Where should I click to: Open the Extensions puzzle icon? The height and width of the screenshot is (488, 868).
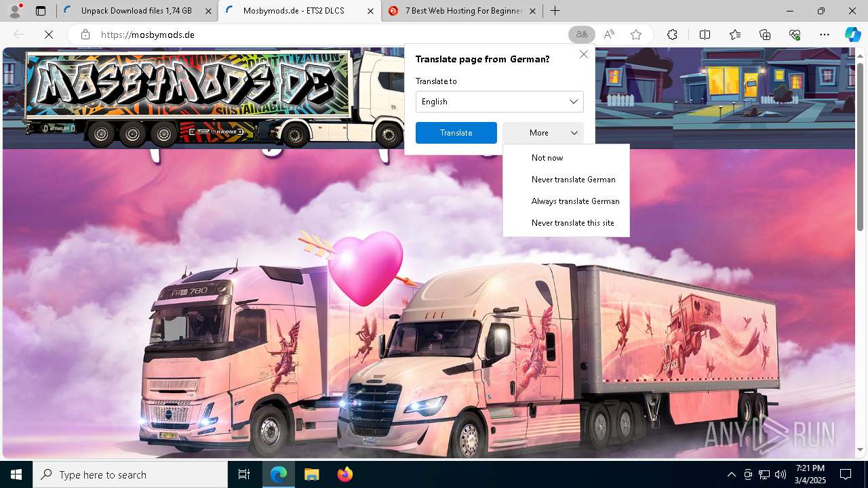(672, 35)
